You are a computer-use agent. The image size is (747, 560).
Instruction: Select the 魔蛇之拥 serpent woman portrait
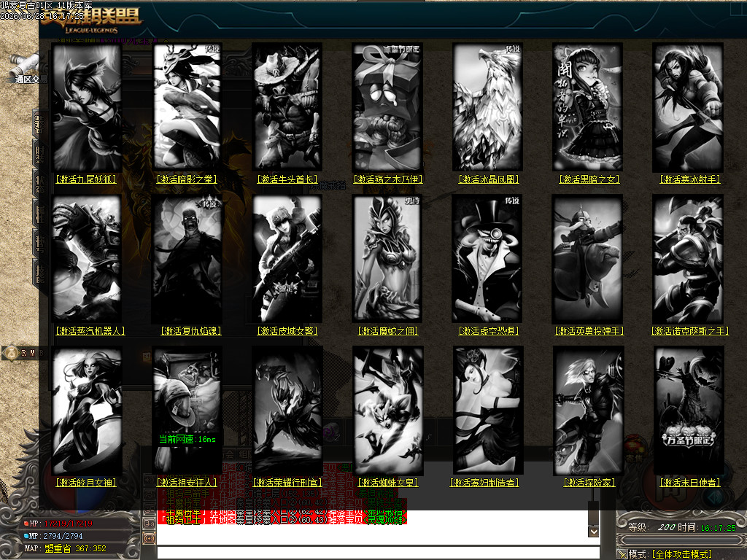click(388, 259)
